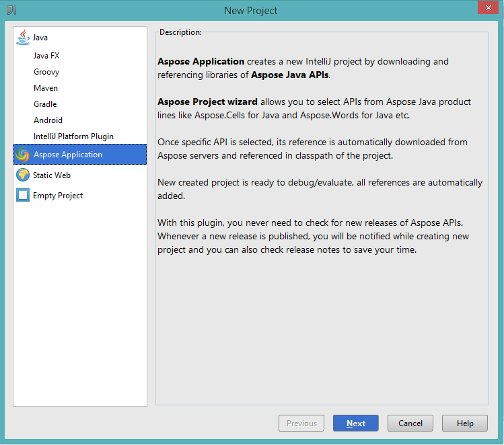Cancel the New Project dialog
Viewport: 504px width, 445px height.
(x=410, y=423)
